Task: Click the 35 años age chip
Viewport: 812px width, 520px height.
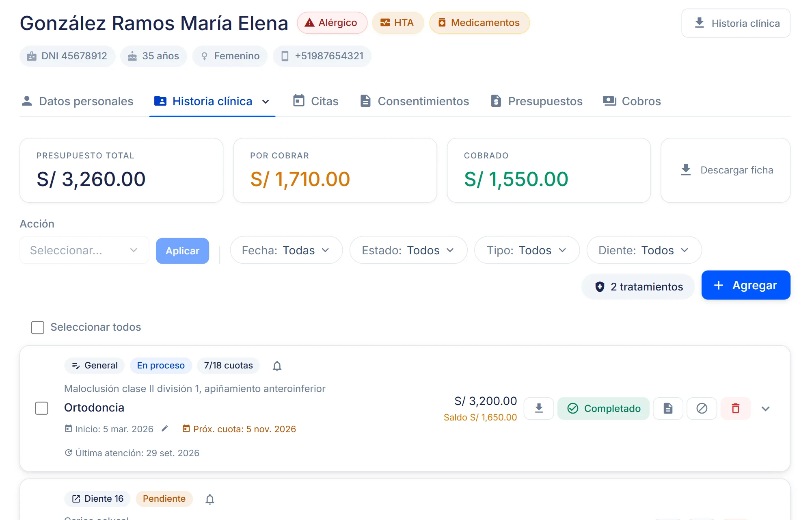Action: (153, 56)
